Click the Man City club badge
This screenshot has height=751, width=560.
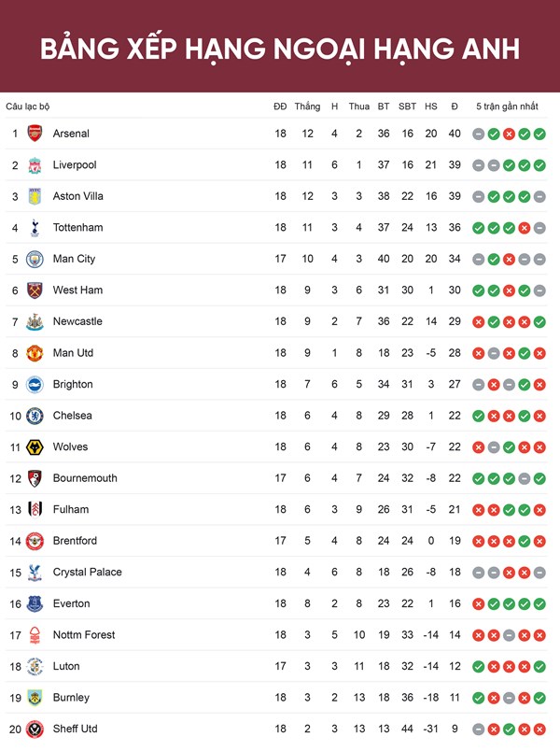click(35, 259)
